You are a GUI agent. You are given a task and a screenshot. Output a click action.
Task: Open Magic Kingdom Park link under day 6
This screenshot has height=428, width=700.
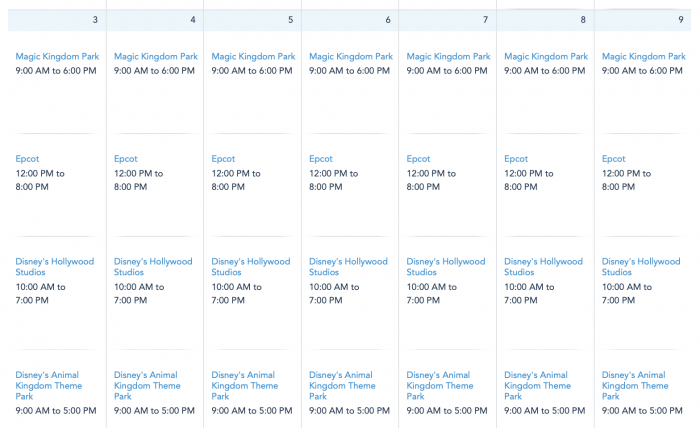tap(351, 57)
